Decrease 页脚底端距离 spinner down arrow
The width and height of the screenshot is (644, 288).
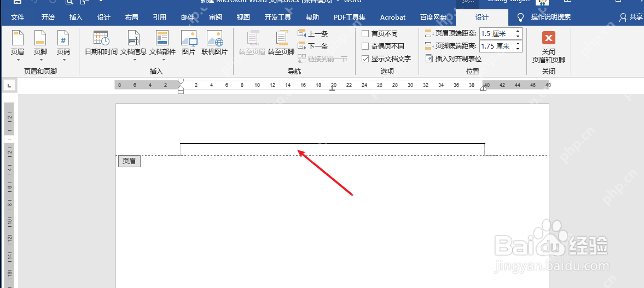click(x=518, y=49)
